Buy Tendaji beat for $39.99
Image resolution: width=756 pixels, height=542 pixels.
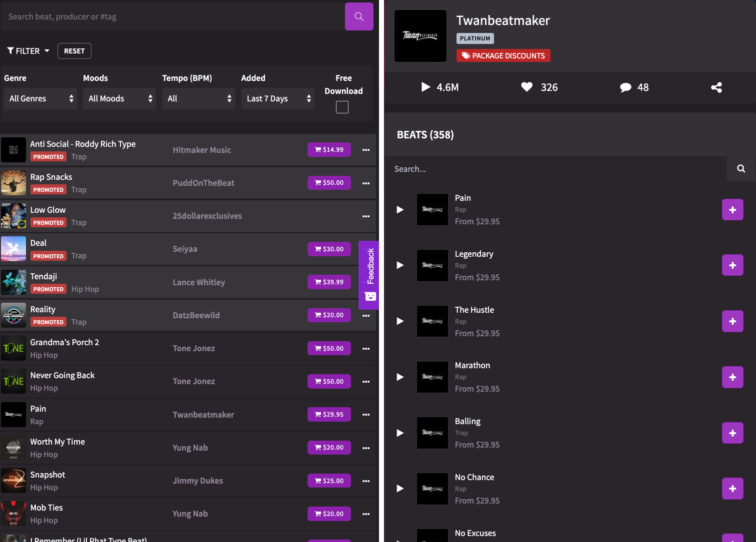(x=329, y=282)
